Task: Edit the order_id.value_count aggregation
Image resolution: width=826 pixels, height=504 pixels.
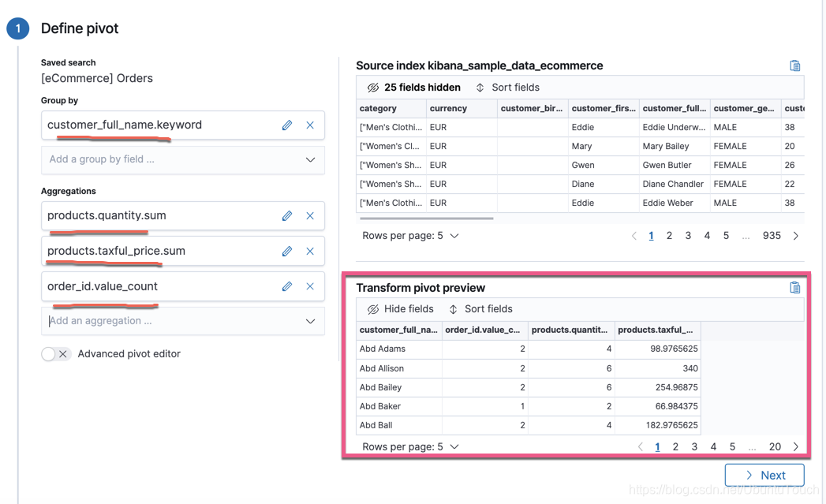Action: pyautogui.click(x=286, y=286)
